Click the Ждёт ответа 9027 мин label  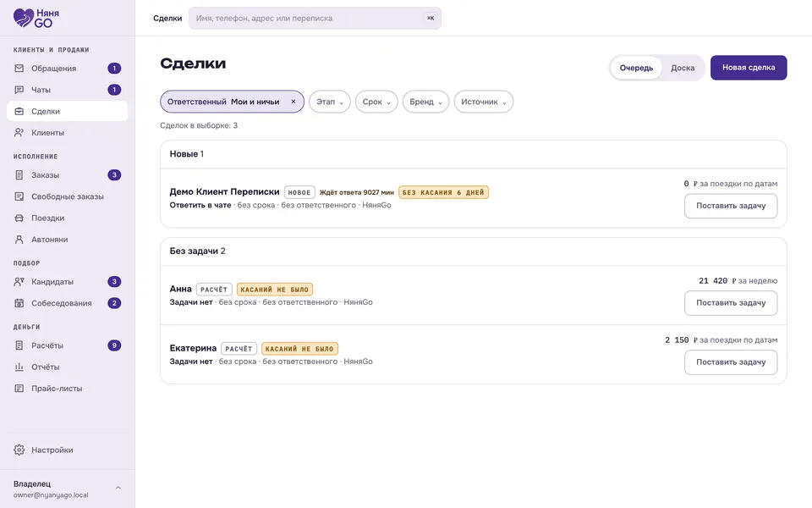(356, 192)
